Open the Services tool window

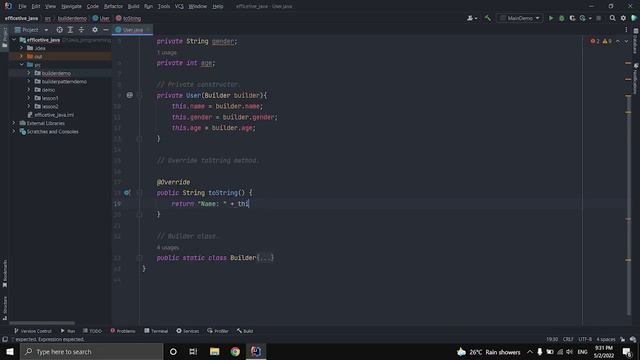click(188, 331)
